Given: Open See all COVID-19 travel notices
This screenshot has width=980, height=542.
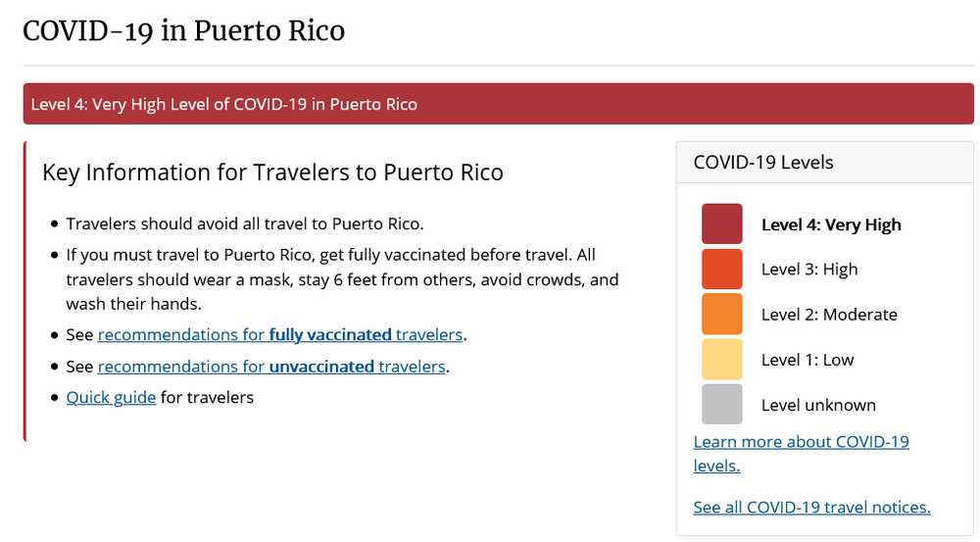Looking at the screenshot, I should pos(811,507).
